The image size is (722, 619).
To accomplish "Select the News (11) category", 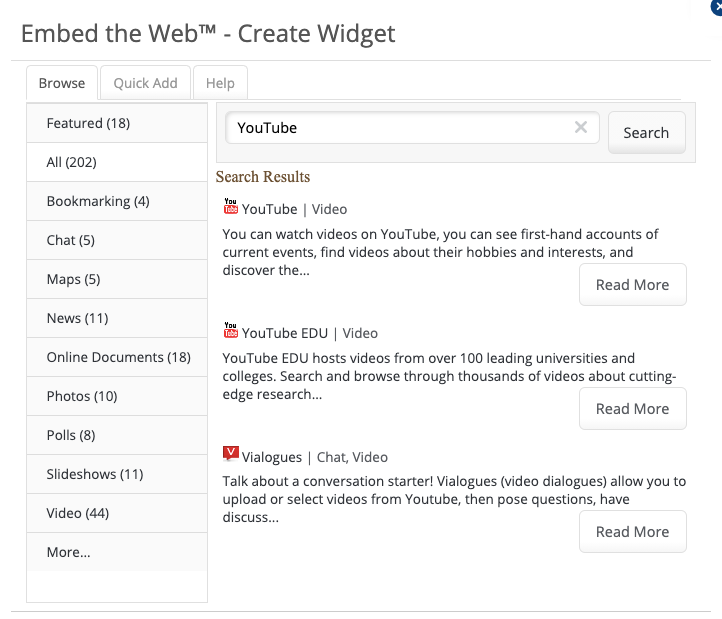I will (117, 318).
